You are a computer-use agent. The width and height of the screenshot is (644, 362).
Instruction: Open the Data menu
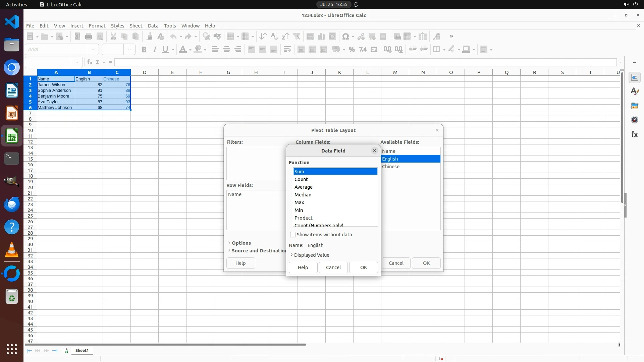coord(153,26)
